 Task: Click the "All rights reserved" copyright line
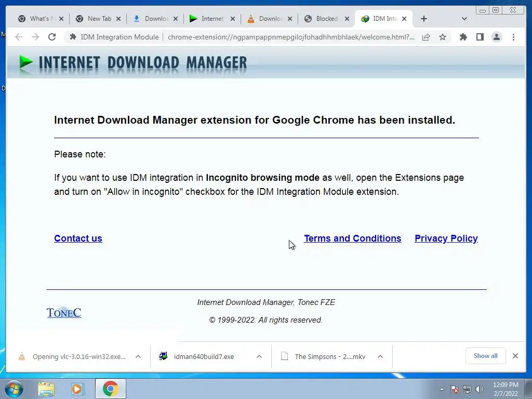point(266,320)
